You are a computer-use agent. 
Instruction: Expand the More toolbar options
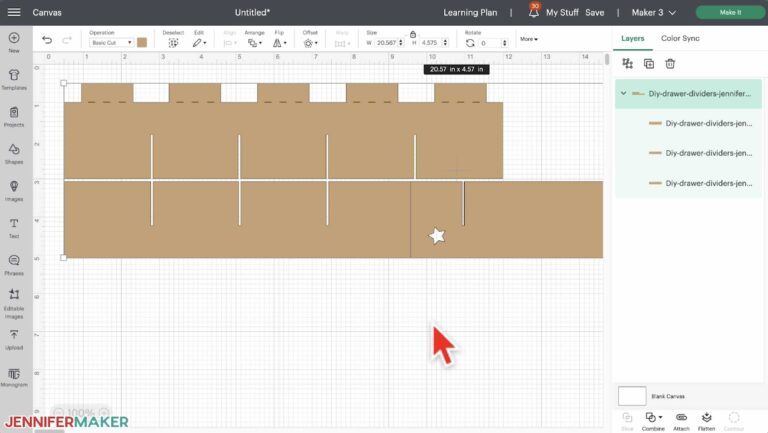pos(528,39)
